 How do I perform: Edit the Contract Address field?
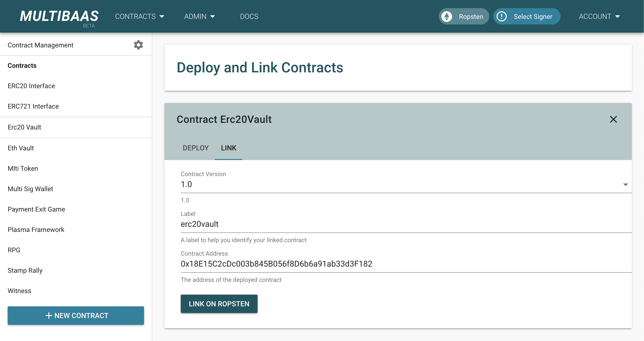click(x=276, y=264)
